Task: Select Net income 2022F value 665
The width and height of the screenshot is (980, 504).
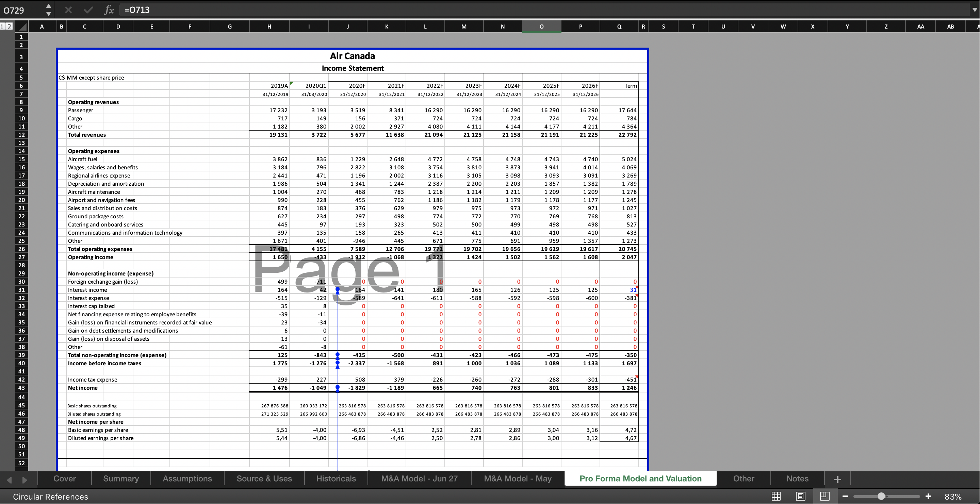Action: (425, 388)
